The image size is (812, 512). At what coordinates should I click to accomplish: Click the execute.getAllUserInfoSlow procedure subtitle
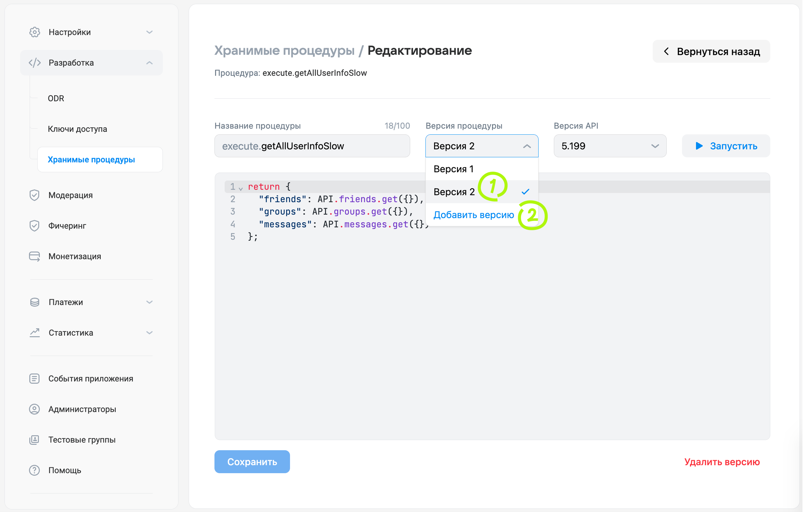[315, 73]
